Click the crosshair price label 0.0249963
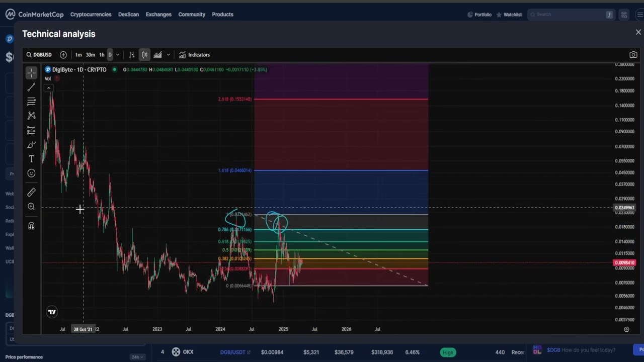The width and height of the screenshot is (644, 362). coord(624,208)
